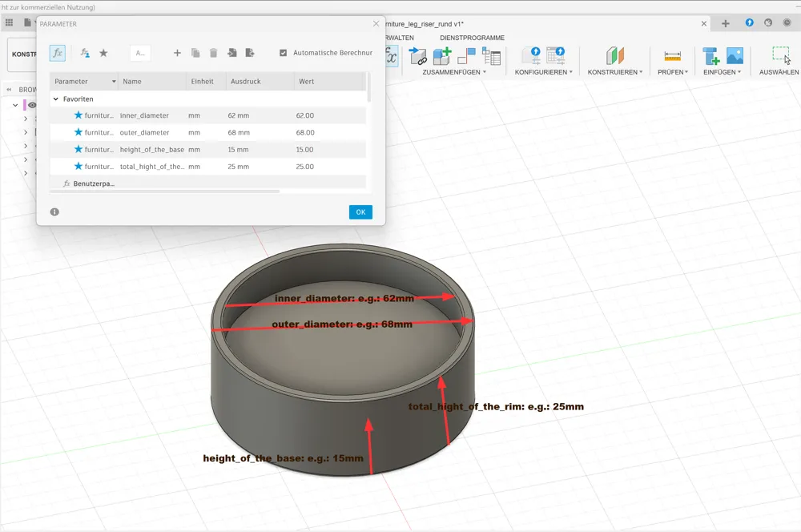
Task: Click the parameter filter input field
Action: (140, 53)
